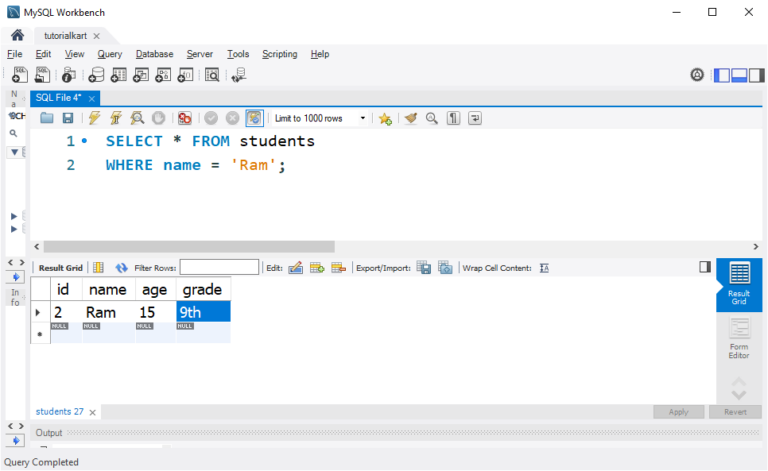Execute the SQL script with lightning icon

coord(94,118)
